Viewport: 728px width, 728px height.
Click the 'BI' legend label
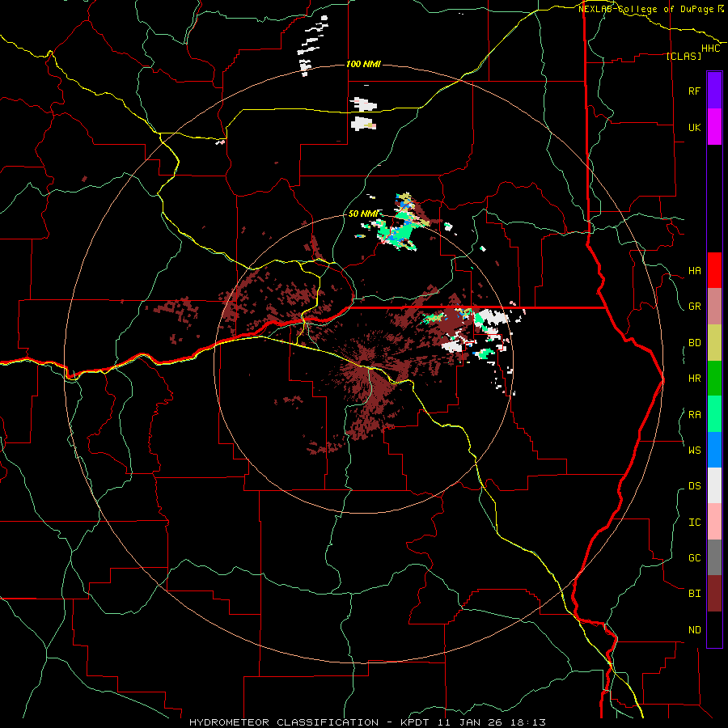[x=694, y=594]
